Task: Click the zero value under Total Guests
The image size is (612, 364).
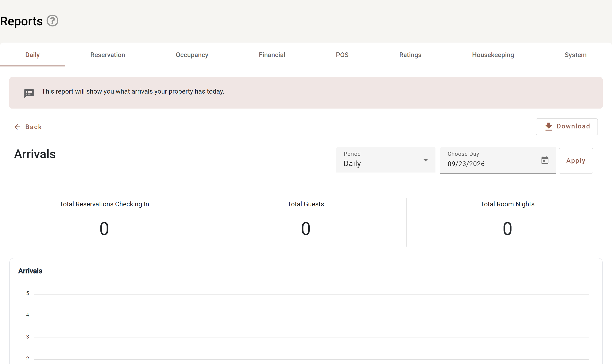Action: click(306, 229)
